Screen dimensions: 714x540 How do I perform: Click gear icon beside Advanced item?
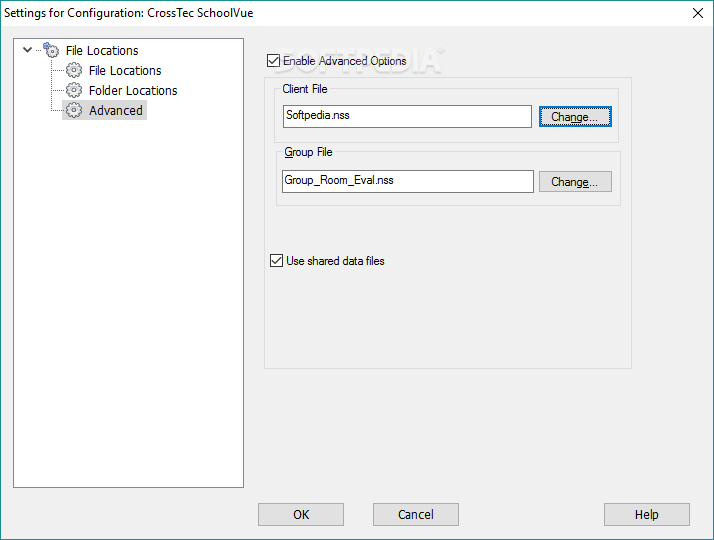point(74,110)
